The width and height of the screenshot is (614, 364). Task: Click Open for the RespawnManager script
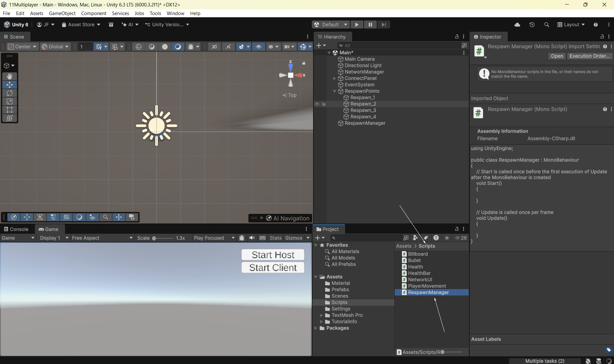coord(557,56)
